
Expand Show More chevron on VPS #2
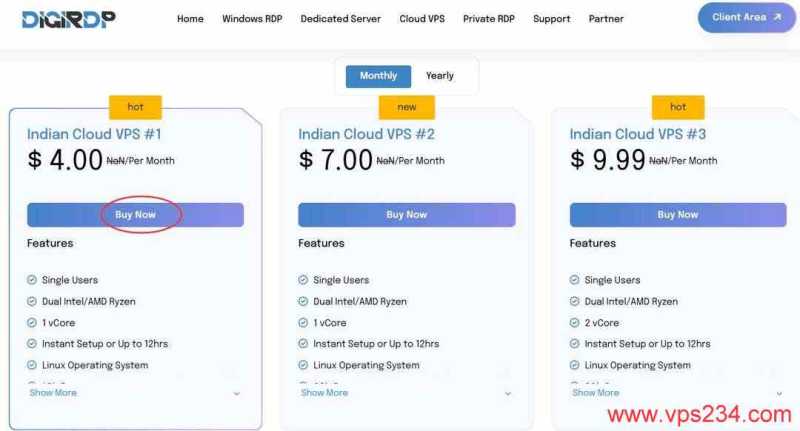click(x=508, y=394)
